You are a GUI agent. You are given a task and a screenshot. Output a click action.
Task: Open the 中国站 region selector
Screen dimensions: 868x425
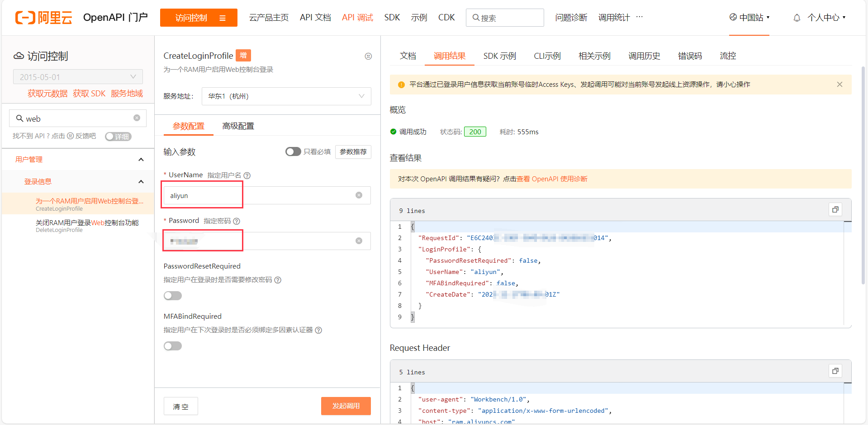pyautogui.click(x=749, y=18)
